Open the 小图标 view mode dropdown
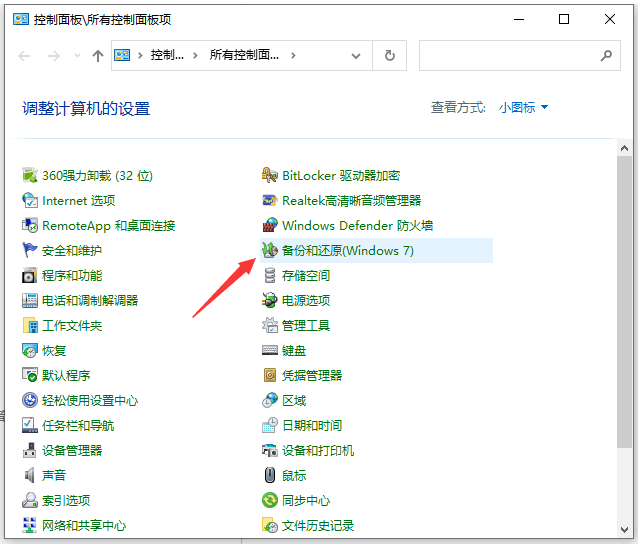This screenshot has width=638, height=544. (524, 107)
